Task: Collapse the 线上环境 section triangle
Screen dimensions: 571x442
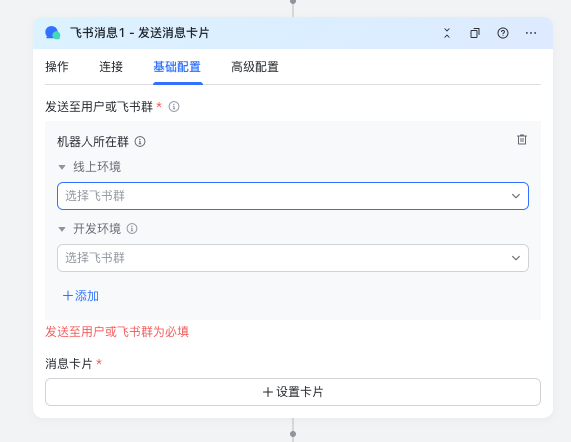Action: pyautogui.click(x=62, y=167)
